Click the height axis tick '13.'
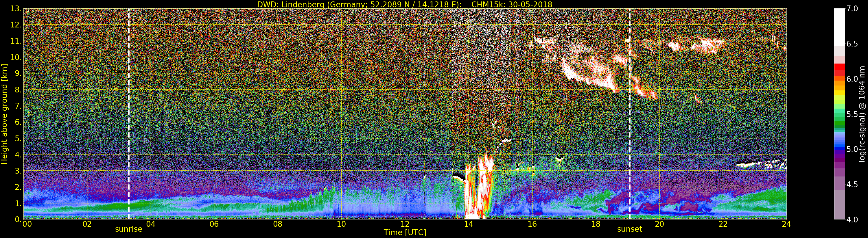868x238 pixels. [x=16, y=9]
